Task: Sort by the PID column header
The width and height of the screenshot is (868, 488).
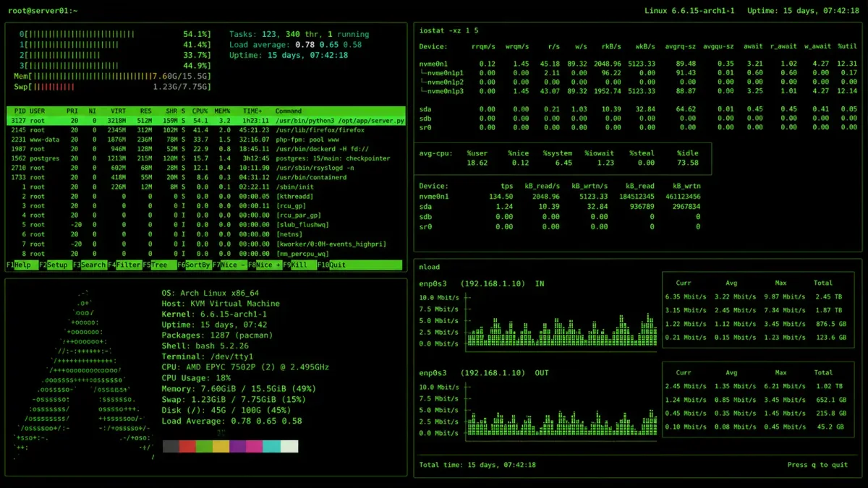Action: (x=19, y=111)
